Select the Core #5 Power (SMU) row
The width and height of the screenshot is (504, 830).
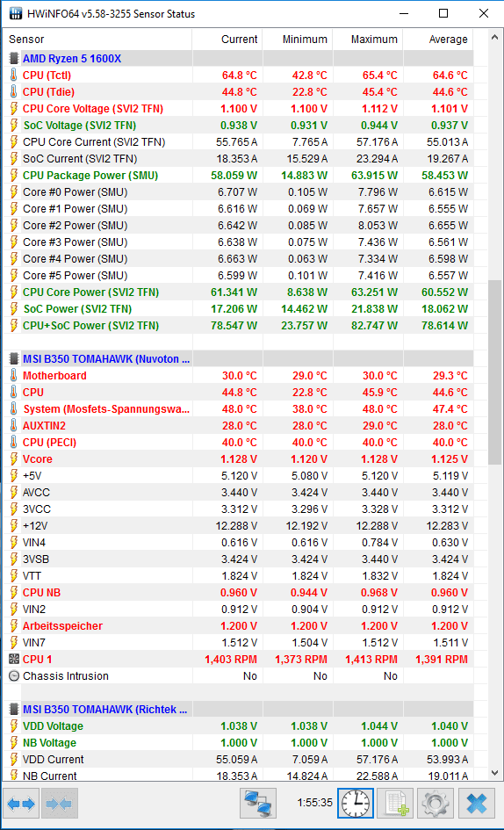coord(238,275)
